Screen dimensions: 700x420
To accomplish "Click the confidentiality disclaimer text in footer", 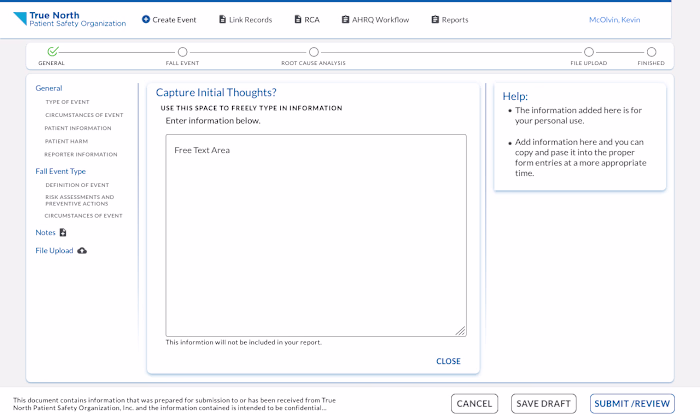I will click(x=174, y=404).
